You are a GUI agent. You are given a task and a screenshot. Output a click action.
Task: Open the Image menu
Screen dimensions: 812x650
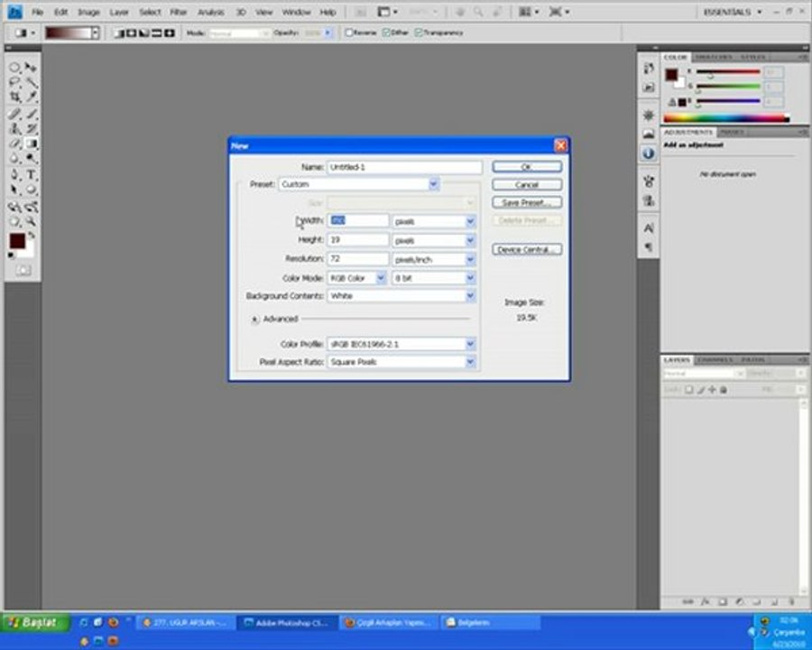(x=88, y=12)
